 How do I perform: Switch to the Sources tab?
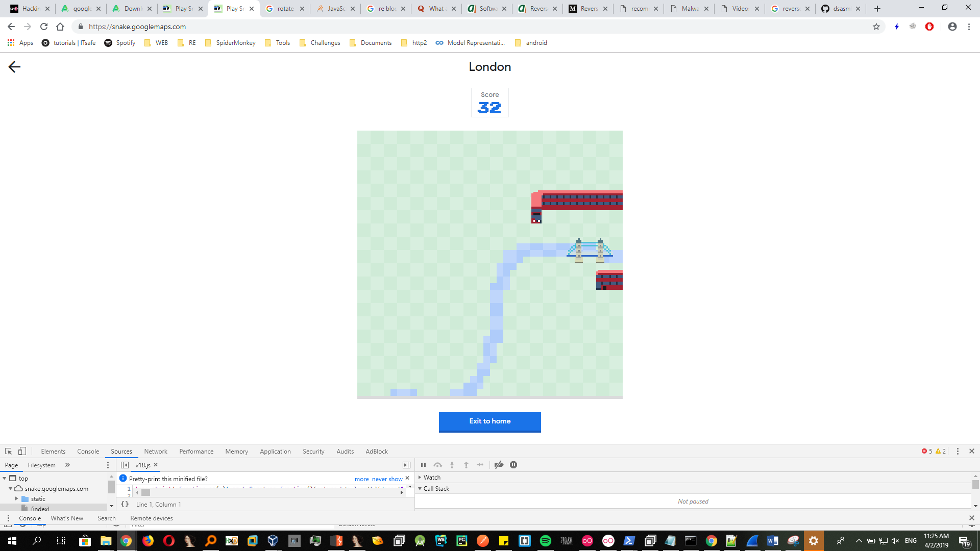(x=120, y=451)
